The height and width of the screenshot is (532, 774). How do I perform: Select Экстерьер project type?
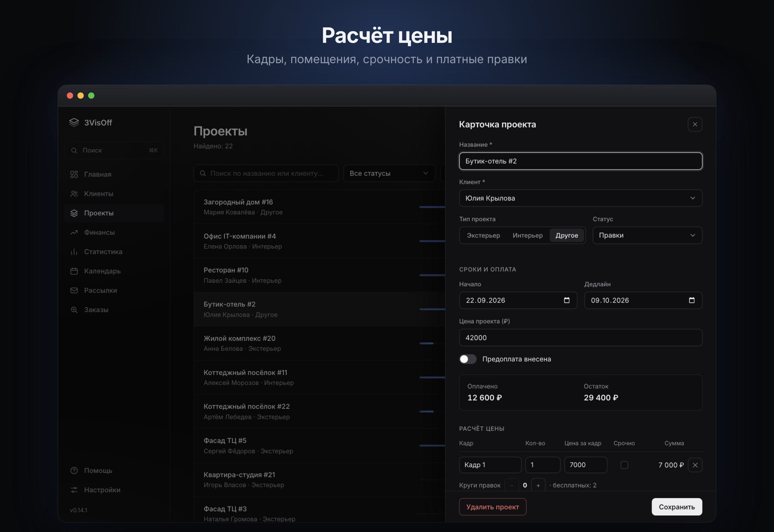click(483, 235)
